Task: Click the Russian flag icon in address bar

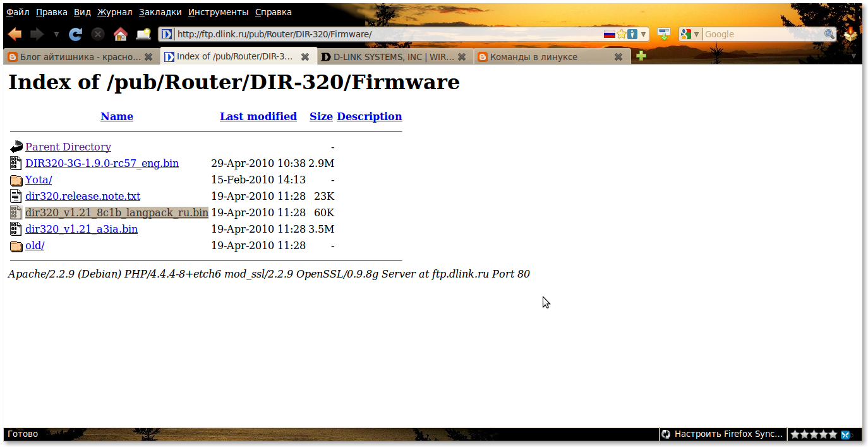Action: [x=609, y=34]
